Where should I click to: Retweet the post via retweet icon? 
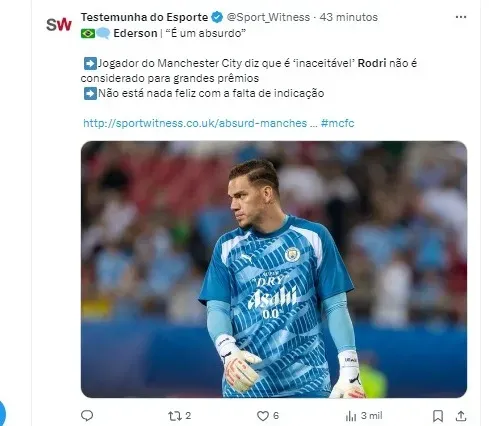[x=175, y=416]
